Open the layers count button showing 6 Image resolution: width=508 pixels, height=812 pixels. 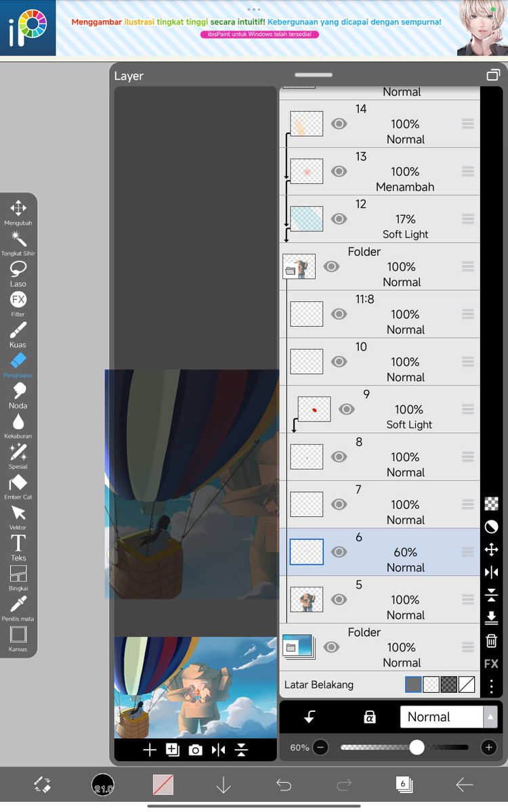click(404, 784)
